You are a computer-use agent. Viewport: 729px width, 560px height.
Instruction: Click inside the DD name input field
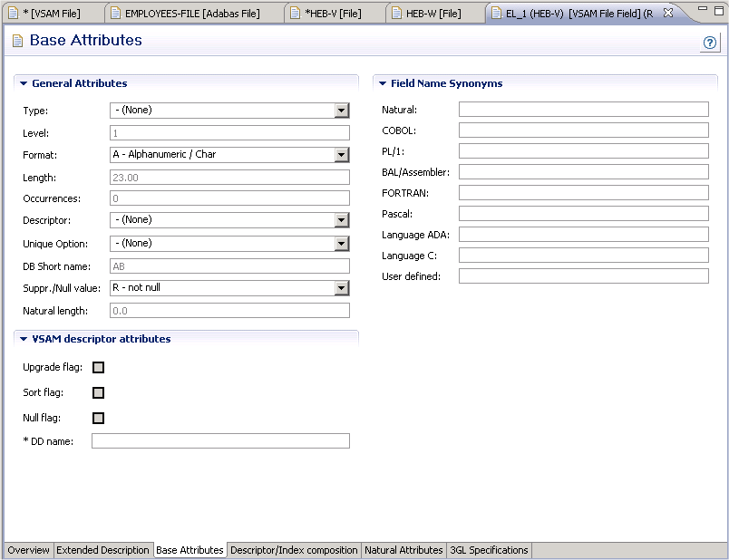point(218,440)
